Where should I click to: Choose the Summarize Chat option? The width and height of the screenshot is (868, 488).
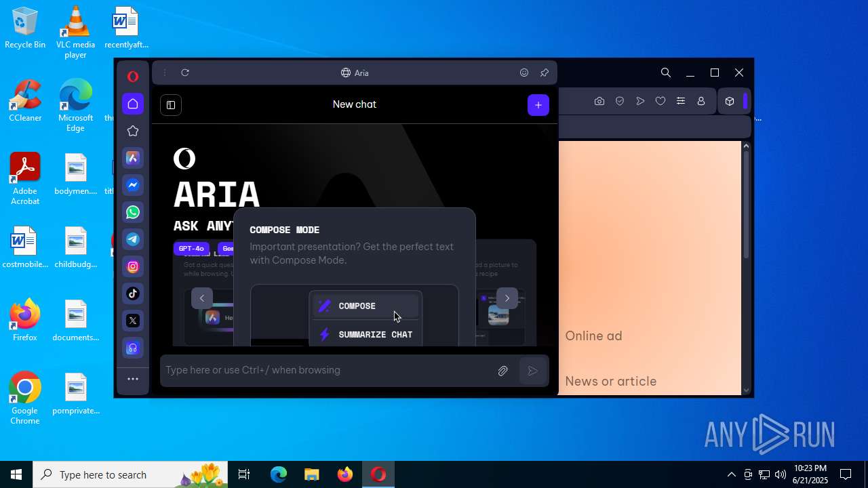[366, 334]
